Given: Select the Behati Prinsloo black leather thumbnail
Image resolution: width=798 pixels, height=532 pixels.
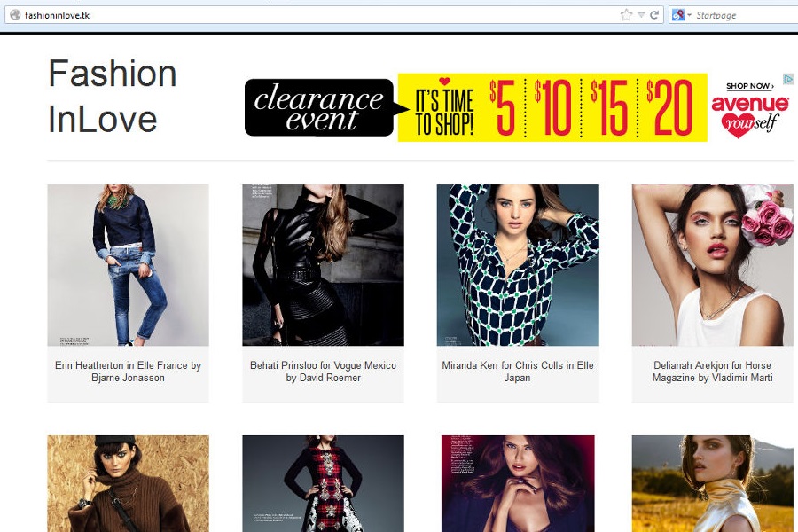Looking at the screenshot, I should coord(323,265).
